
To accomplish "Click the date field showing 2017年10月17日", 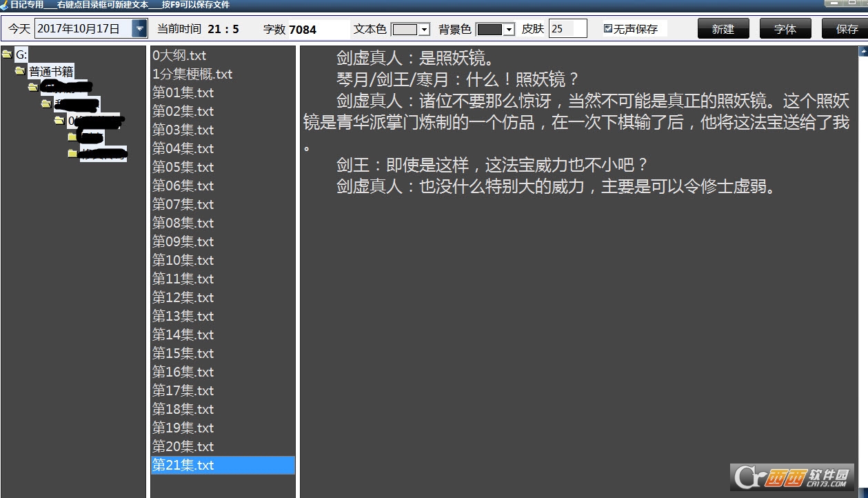I will pos(83,29).
